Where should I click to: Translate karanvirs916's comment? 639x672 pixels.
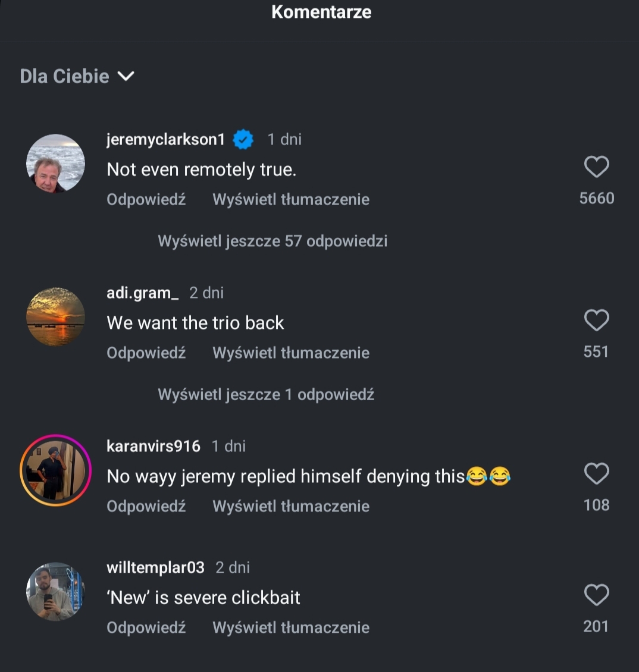tap(291, 506)
